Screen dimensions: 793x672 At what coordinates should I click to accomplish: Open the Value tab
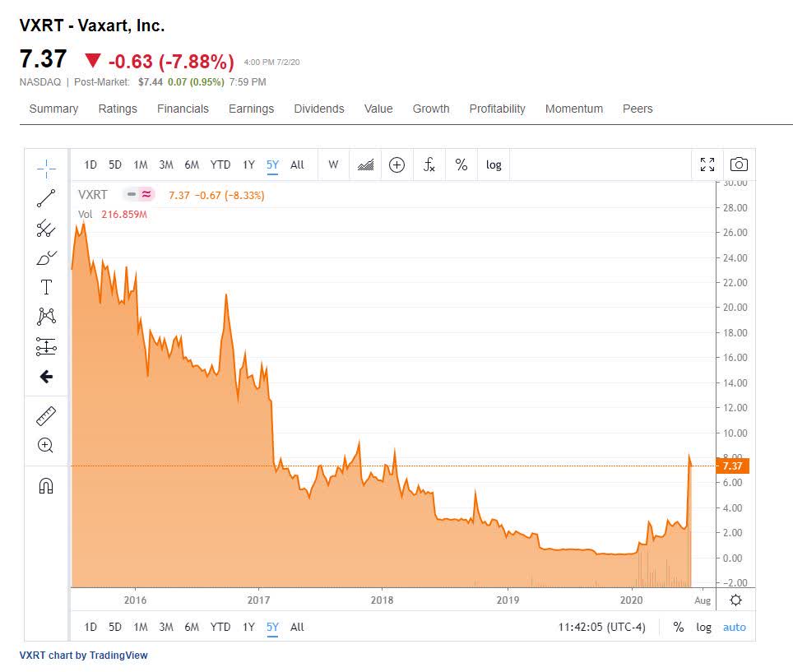click(378, 109)
